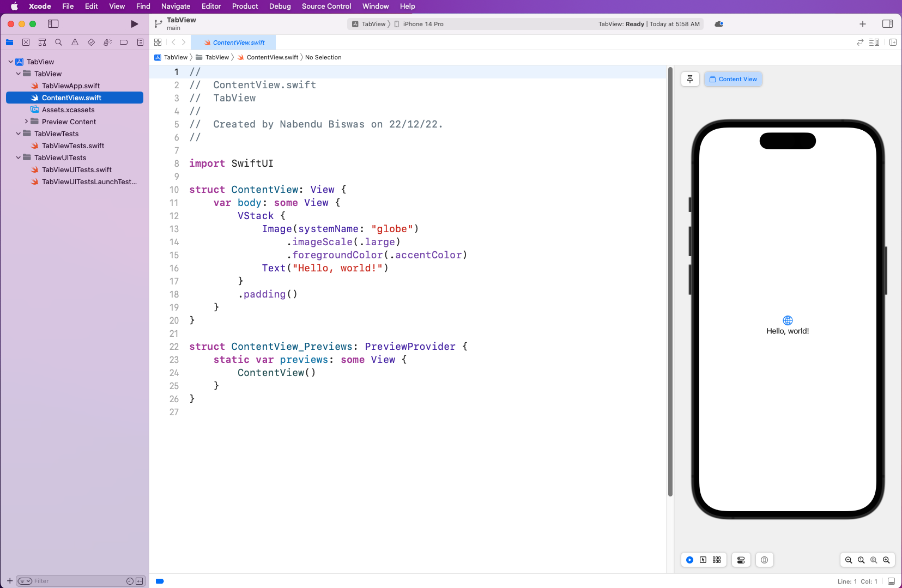Open the Report navigator
The height and width of the screenshot is (588, 902).
(140, 43)
